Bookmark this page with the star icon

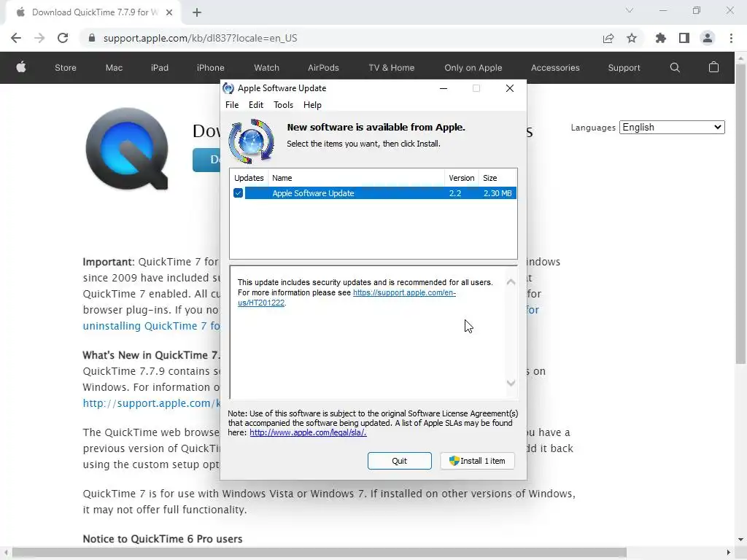point(632,38)
